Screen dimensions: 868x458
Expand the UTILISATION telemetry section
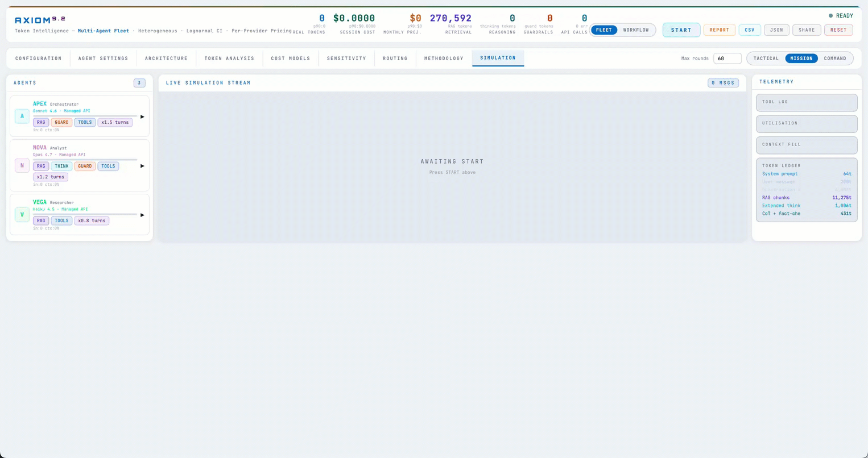807,123
